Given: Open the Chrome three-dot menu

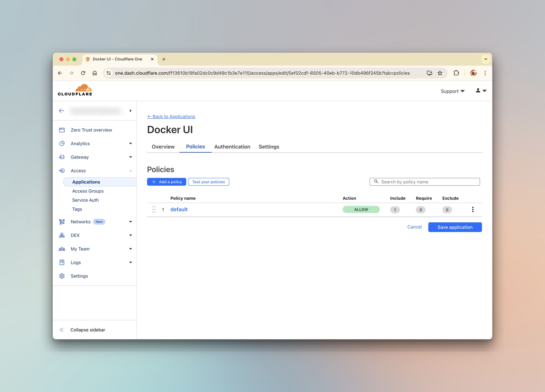Looking at the screenshot, I should click(485, 73).
